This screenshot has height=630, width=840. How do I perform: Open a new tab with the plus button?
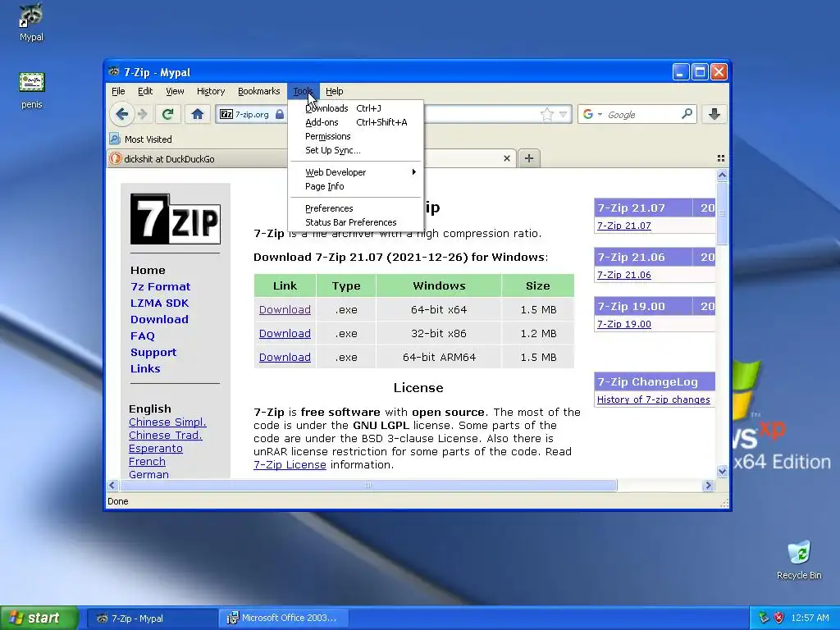pyautogui.click(x=529, y=158)
